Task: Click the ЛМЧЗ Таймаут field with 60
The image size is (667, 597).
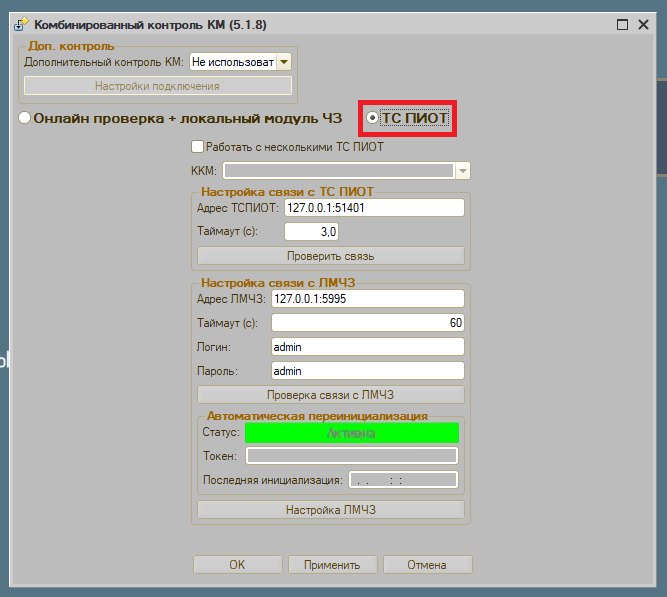Action: [368, 323]
